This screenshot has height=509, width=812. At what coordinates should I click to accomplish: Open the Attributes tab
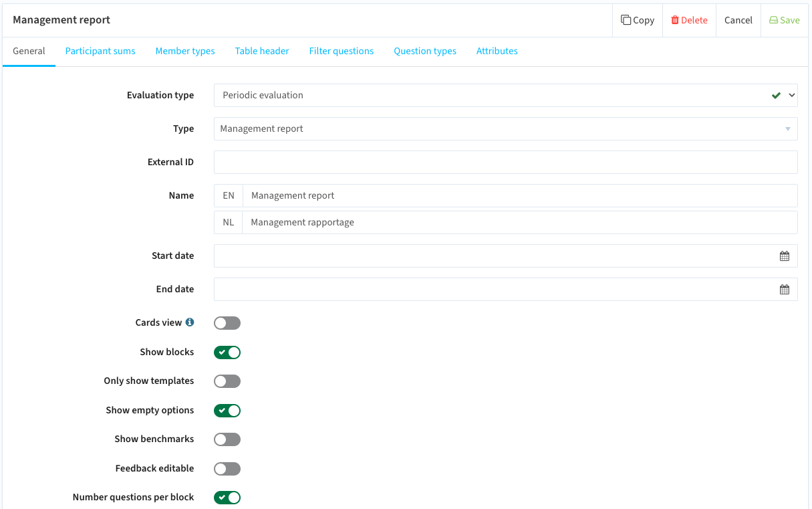(x=497, y=51)
